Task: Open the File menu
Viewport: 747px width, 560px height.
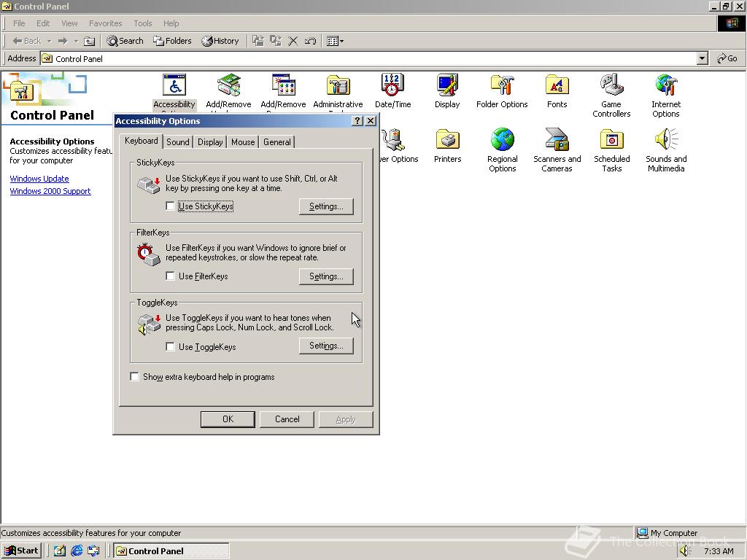Action: tap(19, 23)
